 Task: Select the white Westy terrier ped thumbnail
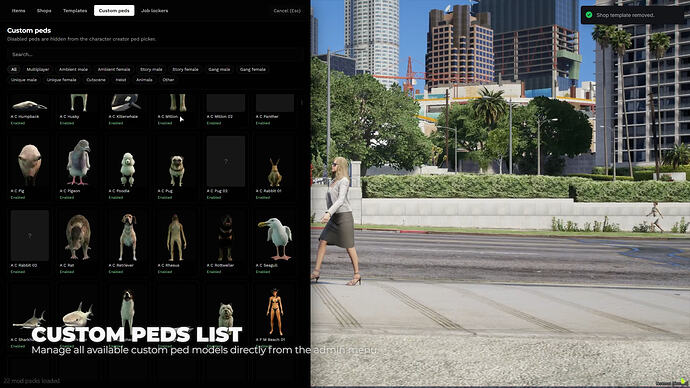[x=226, y=310]
